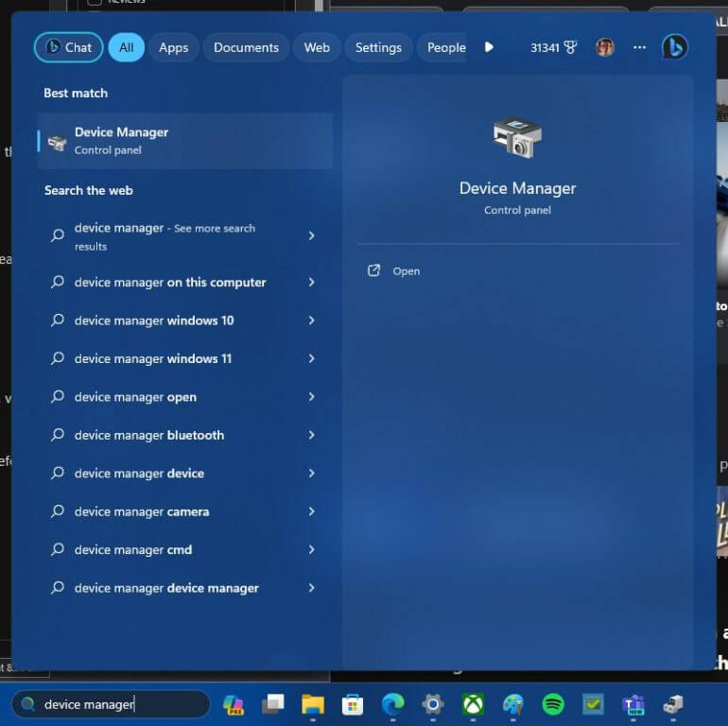The width and height of the screenshot is (728, 726).
Task: Open the user account avatar
Action: tap(605, 47)
